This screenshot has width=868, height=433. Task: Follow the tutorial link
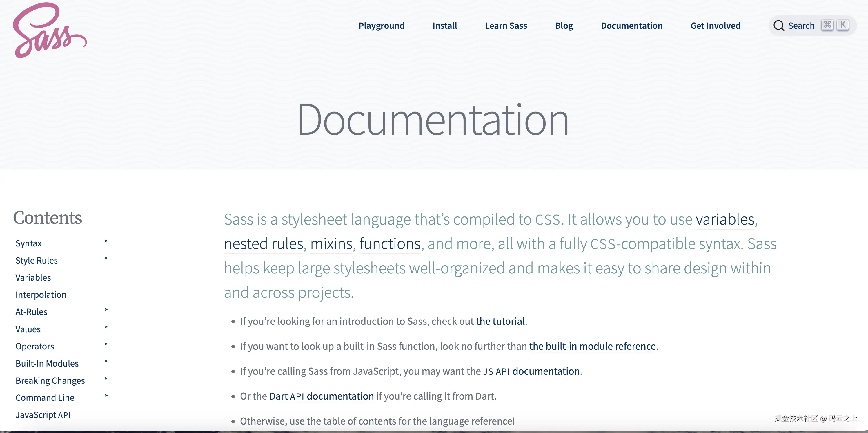tap(500, 321)
